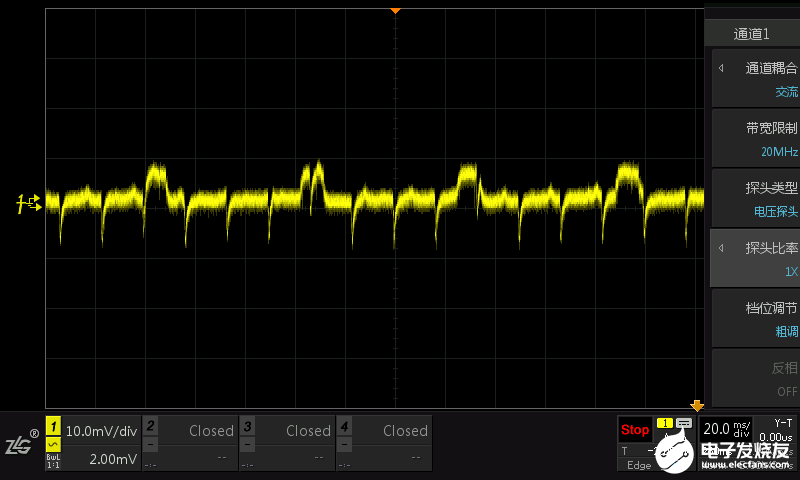The image size is (800, 480).
Task: Select the channel 4 number badge
Action: (344, 425)
